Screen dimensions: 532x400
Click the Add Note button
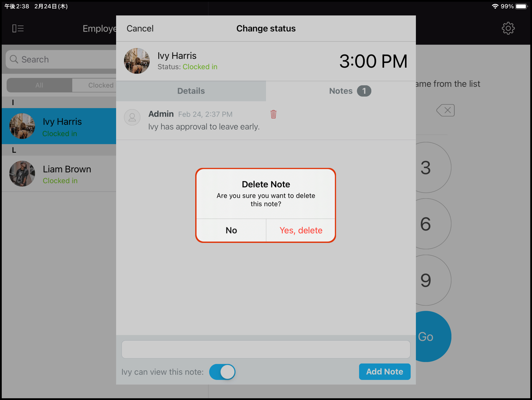tap(384, 372)
